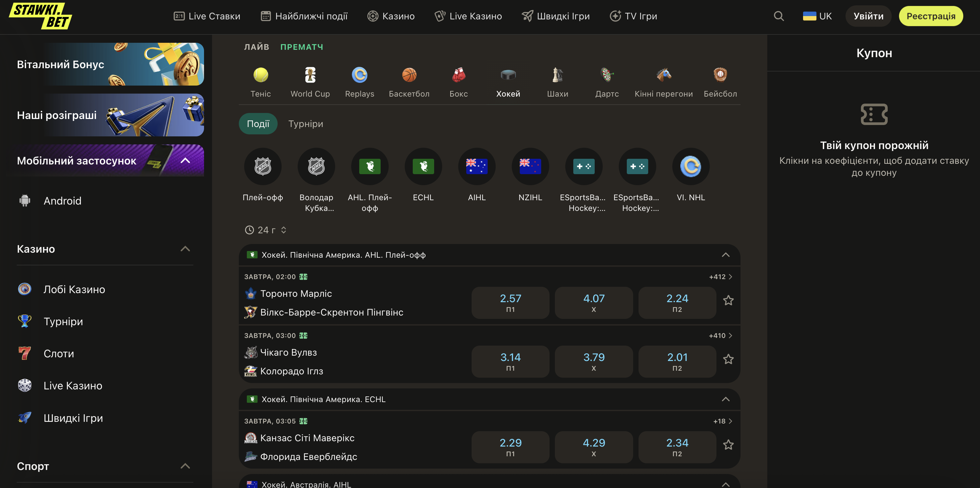Image resolution: width=980 pixels, height=488 pixels.
Task: Click the Реєстрація button
Action: tap(930, 16)
